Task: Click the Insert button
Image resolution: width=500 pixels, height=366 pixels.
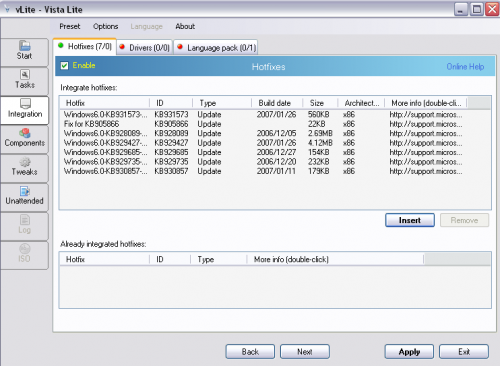Action: pyautogui.click(x=410, y=220)
